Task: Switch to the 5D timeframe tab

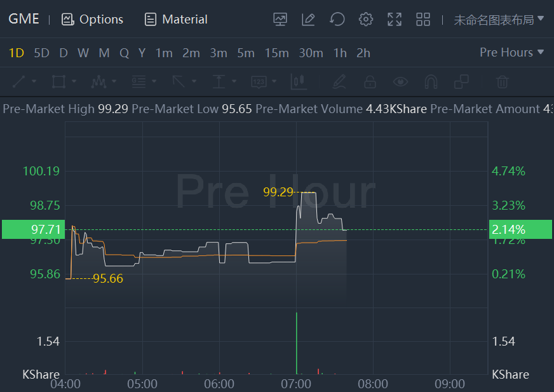Action: tap(41, 53)
